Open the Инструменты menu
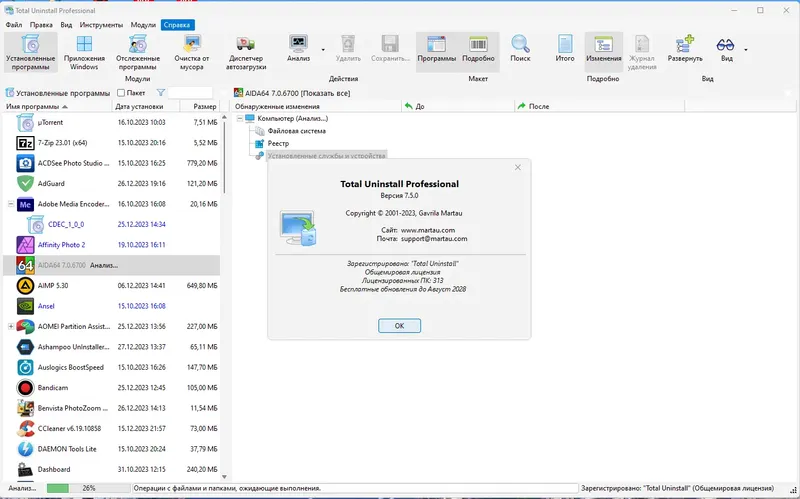Screen dimensions: 800x499 [101, 24]
